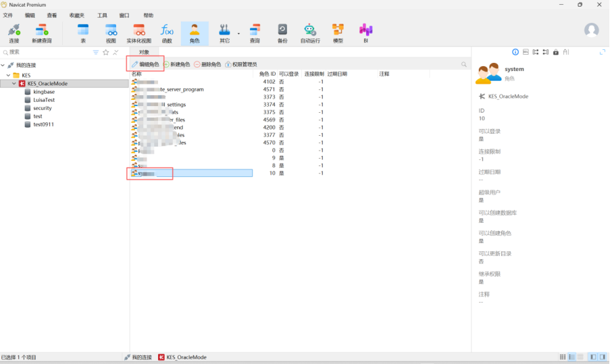The image size is (610, 364).
Task: Click the 删除角色 (Delete Role) button
Action: (207, 64)
